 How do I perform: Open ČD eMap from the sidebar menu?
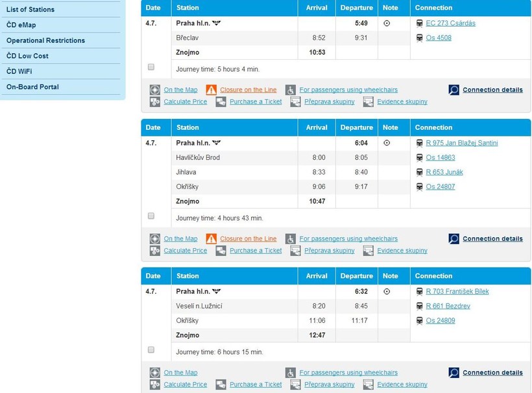[x=21, y=25]
